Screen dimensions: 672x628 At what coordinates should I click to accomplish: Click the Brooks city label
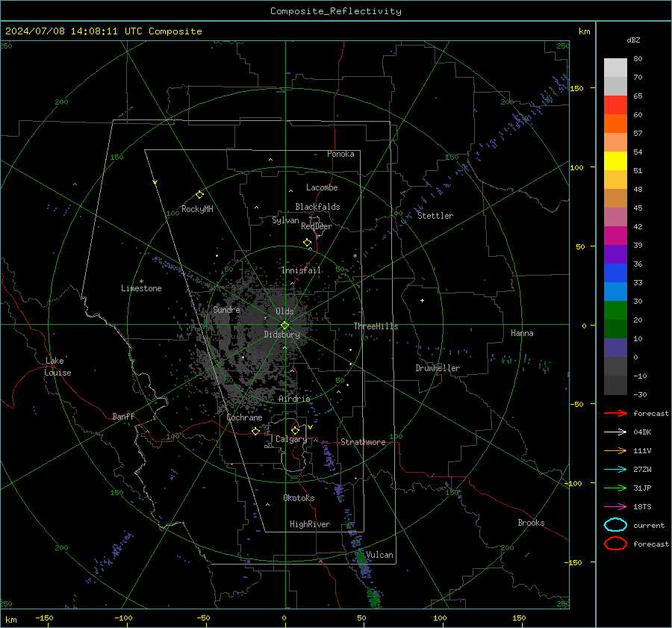[531, 523]
